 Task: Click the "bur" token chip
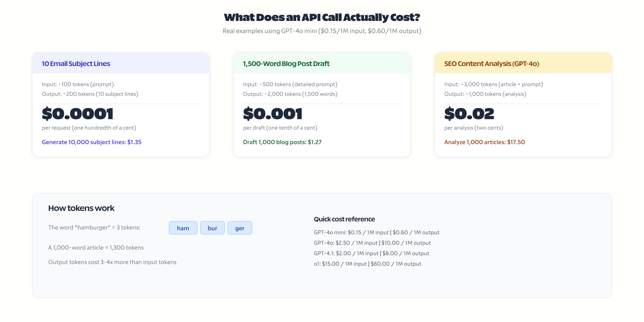coord(213,228)
